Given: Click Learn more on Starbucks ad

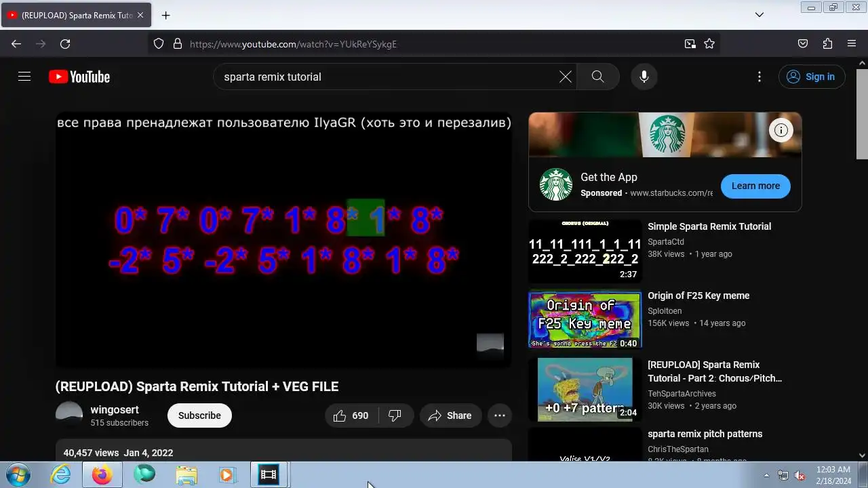Looking at the screenshot, I should click(x=755, y=186).
